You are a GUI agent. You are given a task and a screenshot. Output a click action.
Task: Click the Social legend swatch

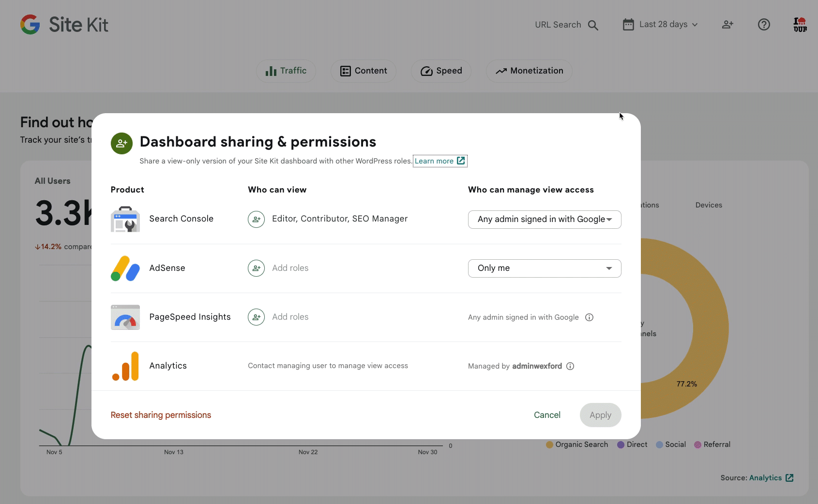tap(659, 445)
